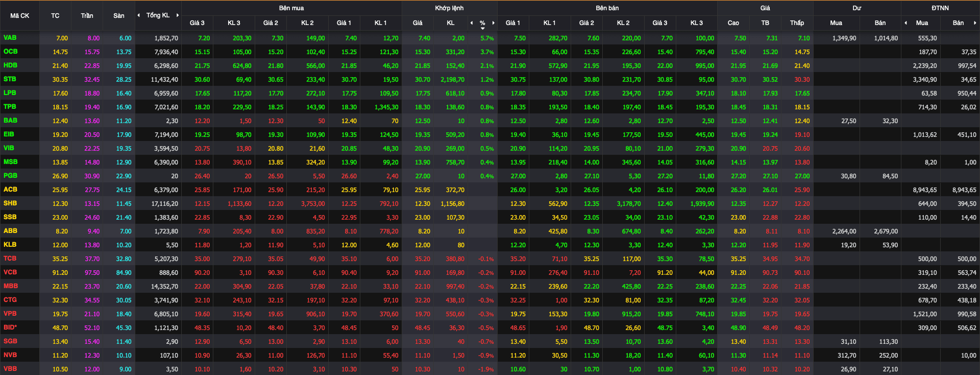980x375 pixels.
Task: Sort by KL 2 under Bên bán
Action: click(623, 23)
